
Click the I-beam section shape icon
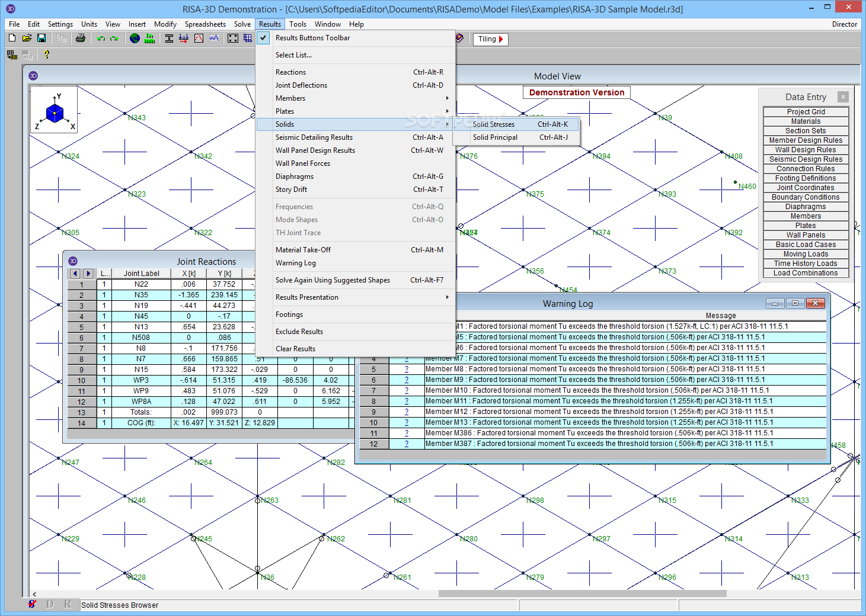point(169,38)
